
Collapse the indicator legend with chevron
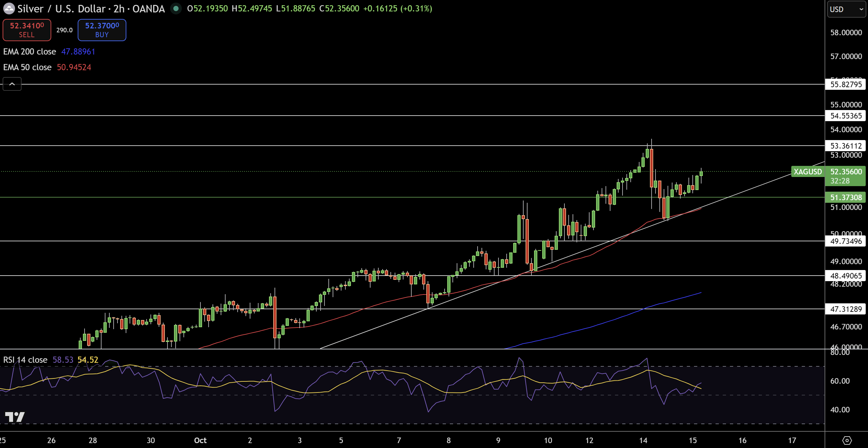coord(12,84)
